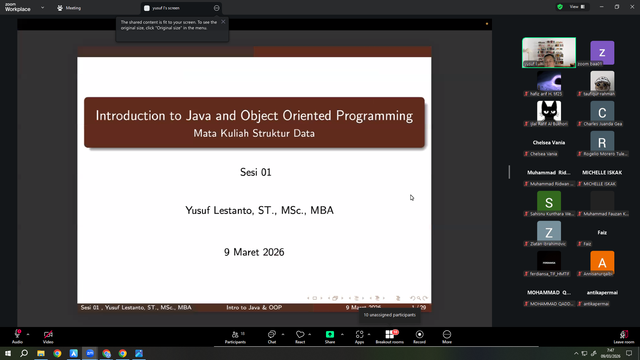Open File Explorer from the taskbar
Screen dimensions: 640x360
click(41, 353)
